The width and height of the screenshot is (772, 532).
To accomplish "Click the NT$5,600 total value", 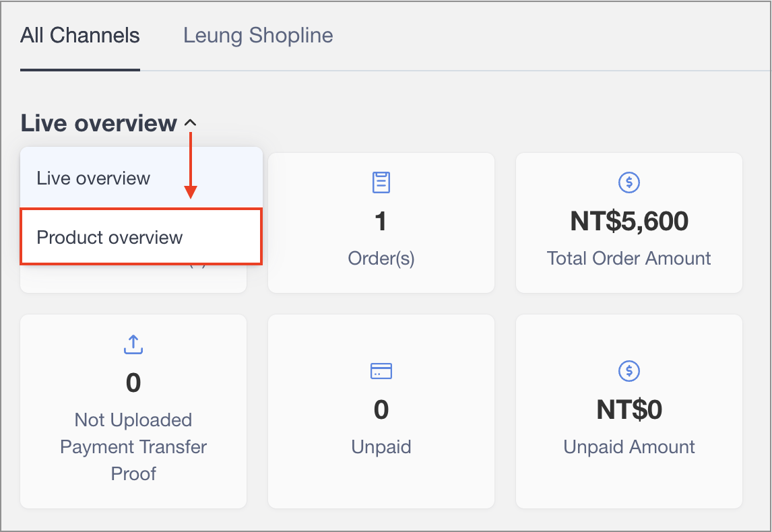I will (629, 222).
